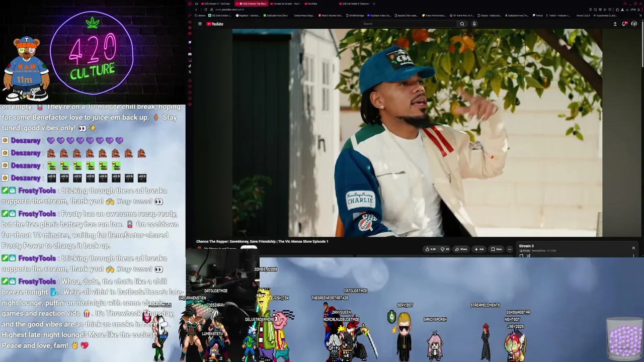Open the YouTube account avatar menu
The height and width of the screenshot is (362, 644).
click(634, 24)
